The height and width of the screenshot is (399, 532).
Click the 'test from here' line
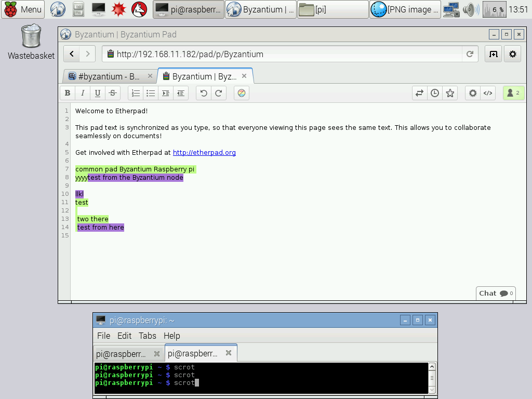tap(100, 228)
